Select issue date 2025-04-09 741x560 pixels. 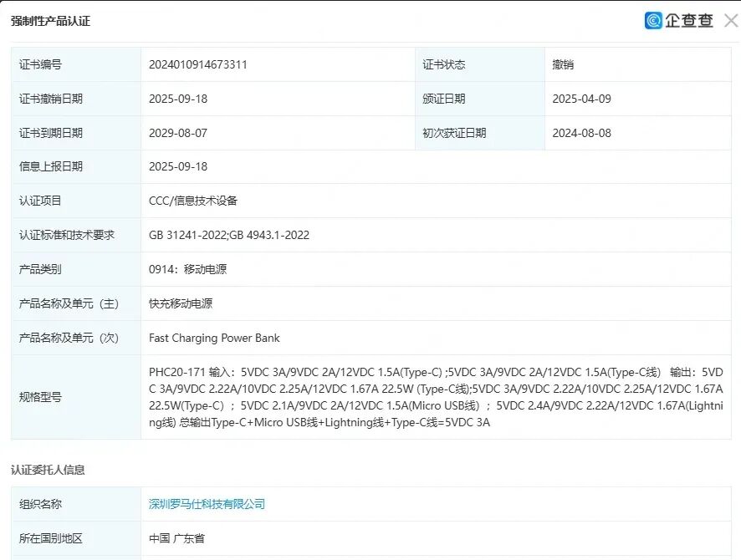[x=582, y=99]
